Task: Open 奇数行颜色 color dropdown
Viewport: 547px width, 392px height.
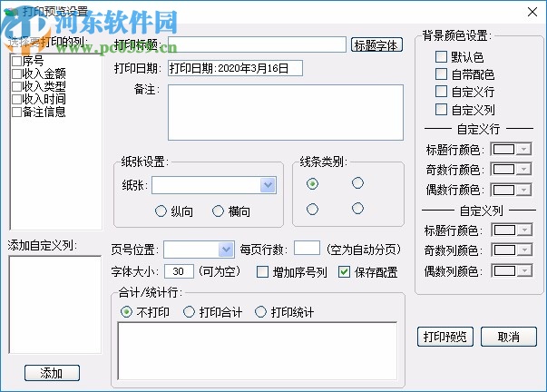Action: (523, 170)
